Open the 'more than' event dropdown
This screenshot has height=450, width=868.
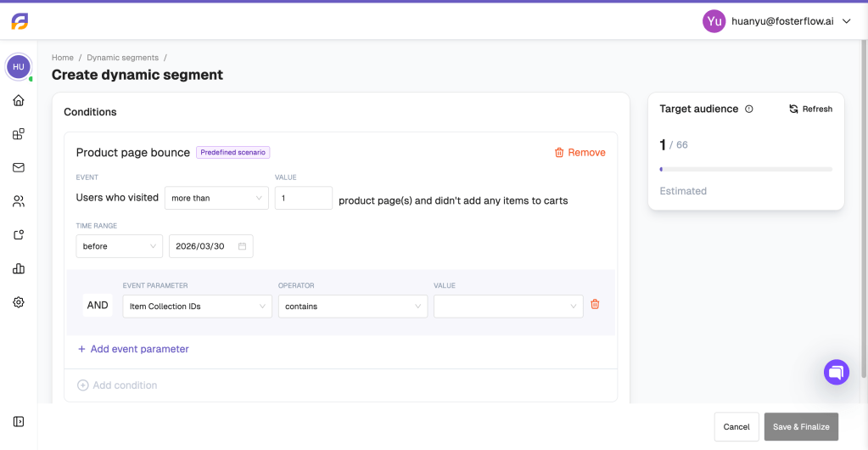pyautogui.click(x=216, y=198)
